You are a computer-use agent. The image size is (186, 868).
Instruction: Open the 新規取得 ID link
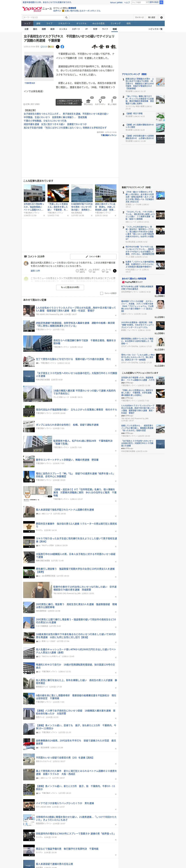pos(72,8)
